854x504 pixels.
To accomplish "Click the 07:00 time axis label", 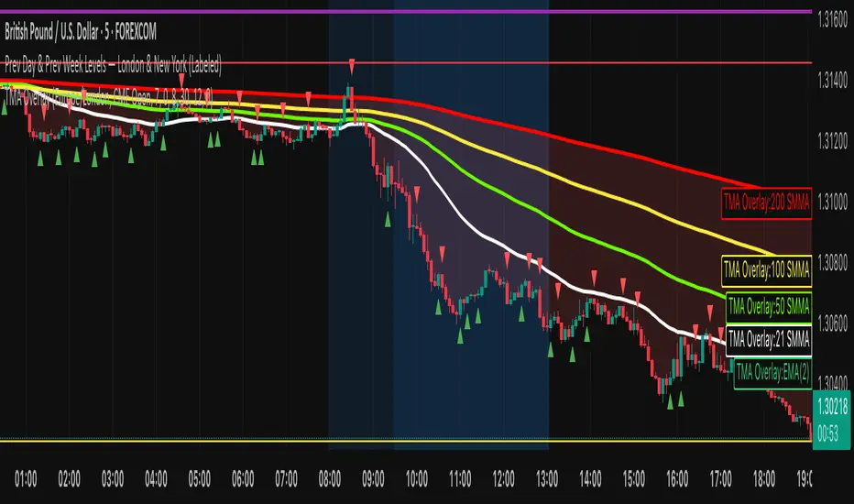I will pyautogui.click(x=287, y=479).
